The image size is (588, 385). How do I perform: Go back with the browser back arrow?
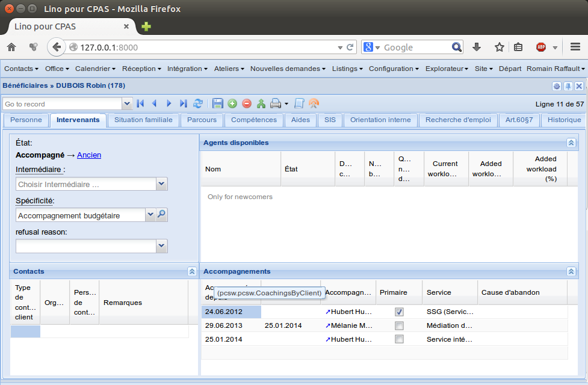(57, 48)
